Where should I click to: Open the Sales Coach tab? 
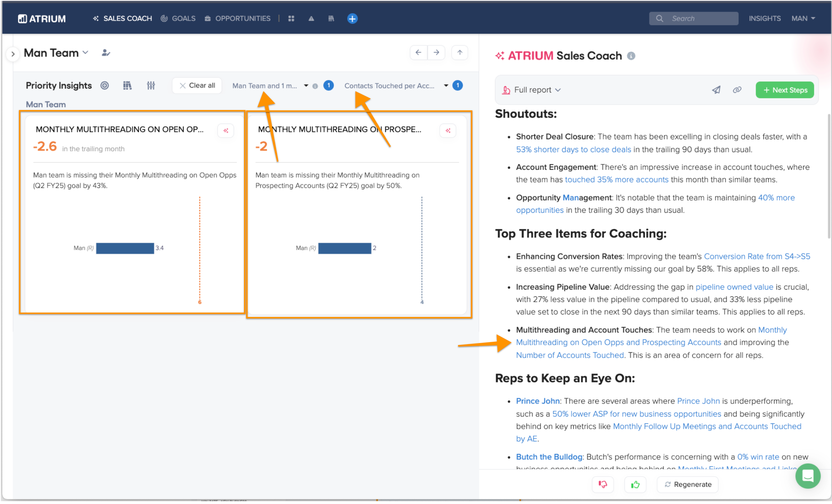(122, 19)
